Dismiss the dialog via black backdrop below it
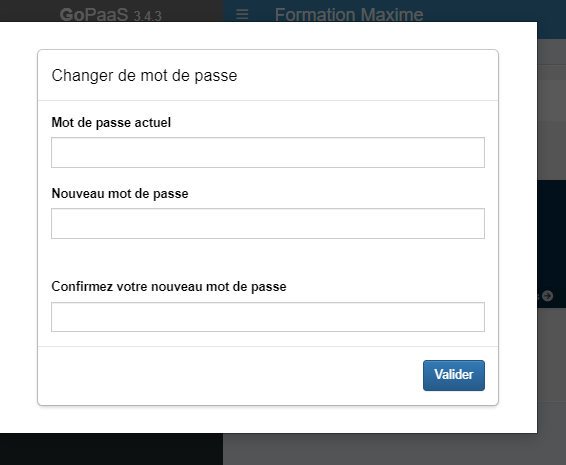Image resolution: width=566 pixels, height=465 pixels. pyautogui.click(x=111, y=449)
